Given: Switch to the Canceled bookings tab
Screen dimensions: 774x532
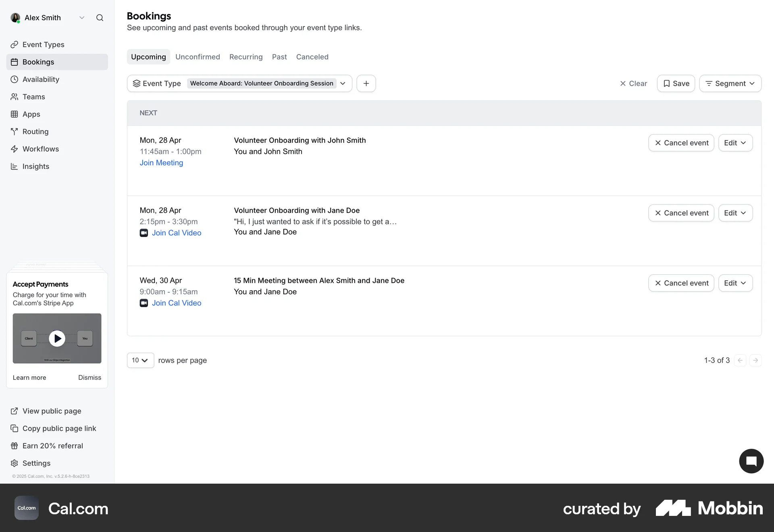Looking at the screenshot, I should coord(312,57).
